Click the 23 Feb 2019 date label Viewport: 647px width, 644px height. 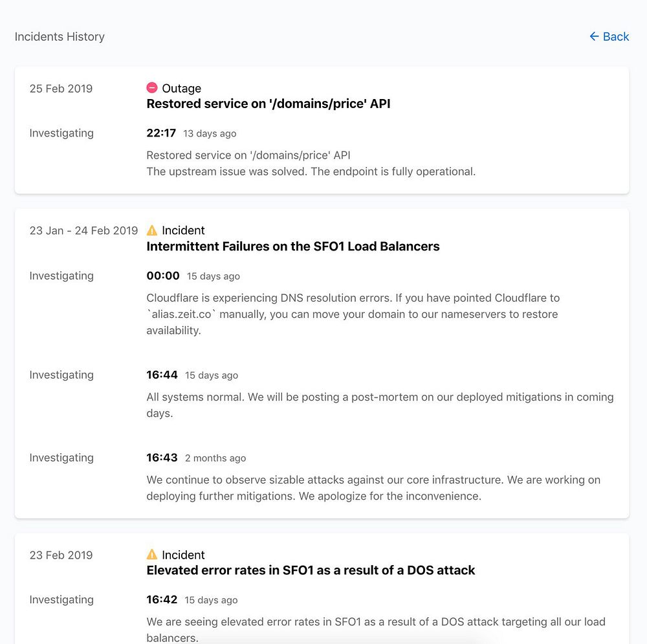click(x=61, y=555)
